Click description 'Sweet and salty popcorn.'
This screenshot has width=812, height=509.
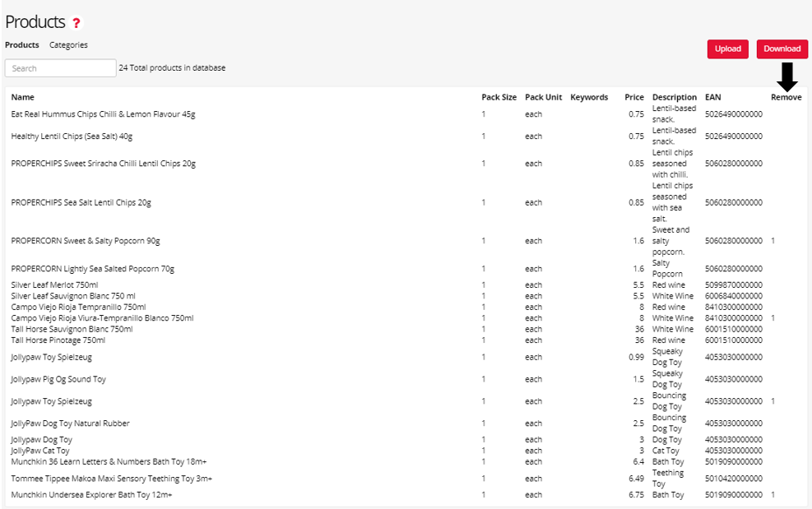670,241
